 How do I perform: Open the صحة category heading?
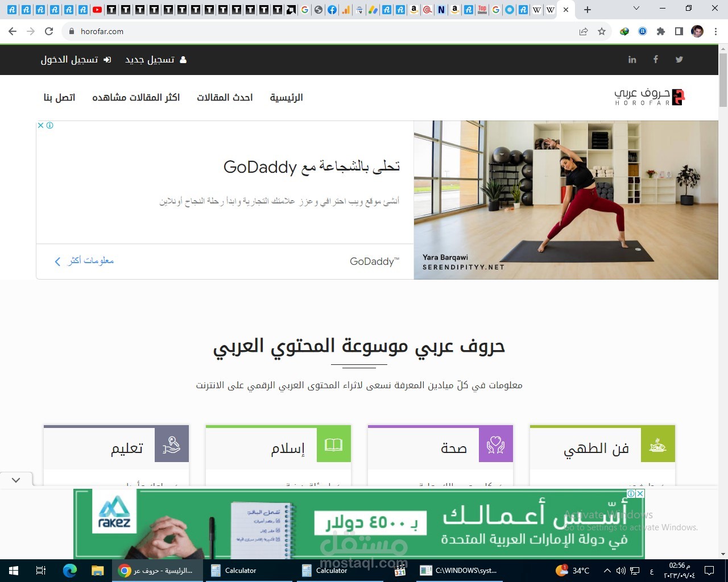tap(454, 449)
